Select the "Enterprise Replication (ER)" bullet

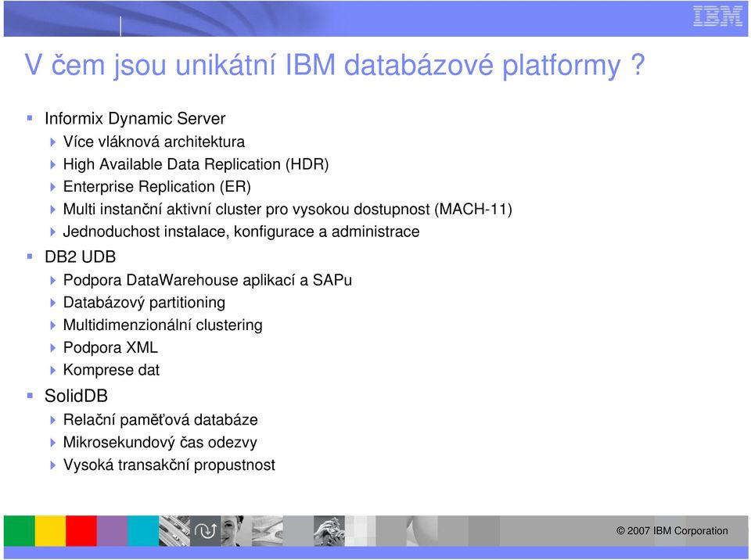(x=157, y=187)
